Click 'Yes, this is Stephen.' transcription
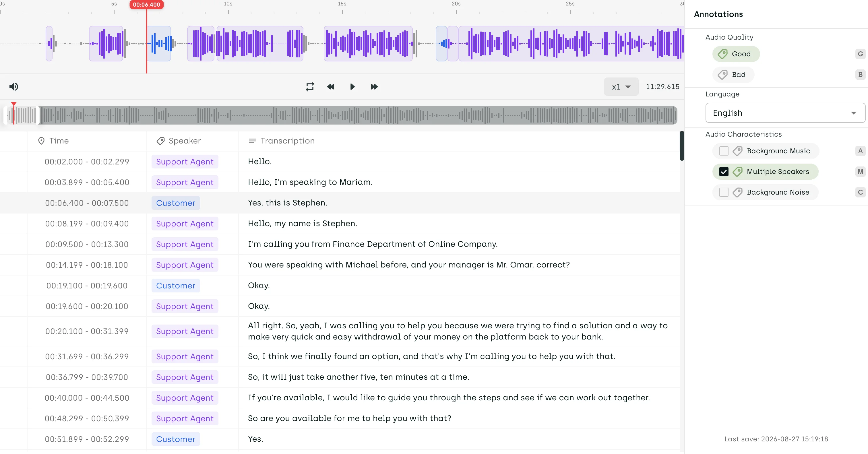868x454 pixels. point(287,203)
